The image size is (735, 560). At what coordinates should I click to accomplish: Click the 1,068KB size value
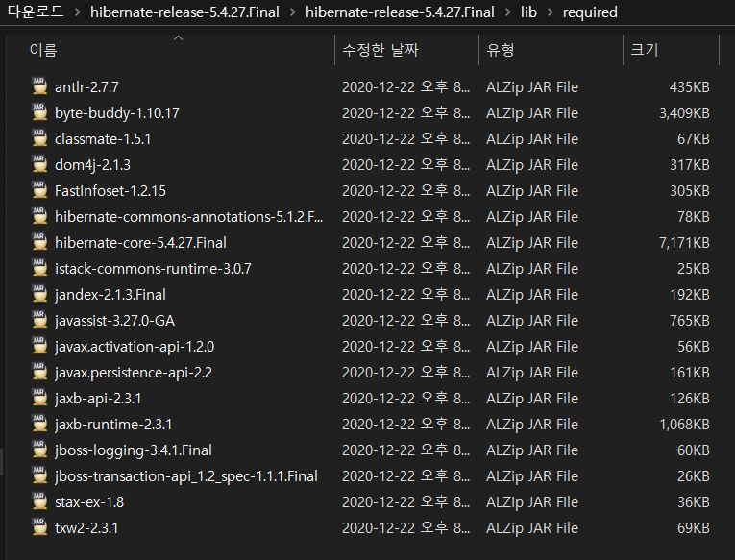click(684, 425)
